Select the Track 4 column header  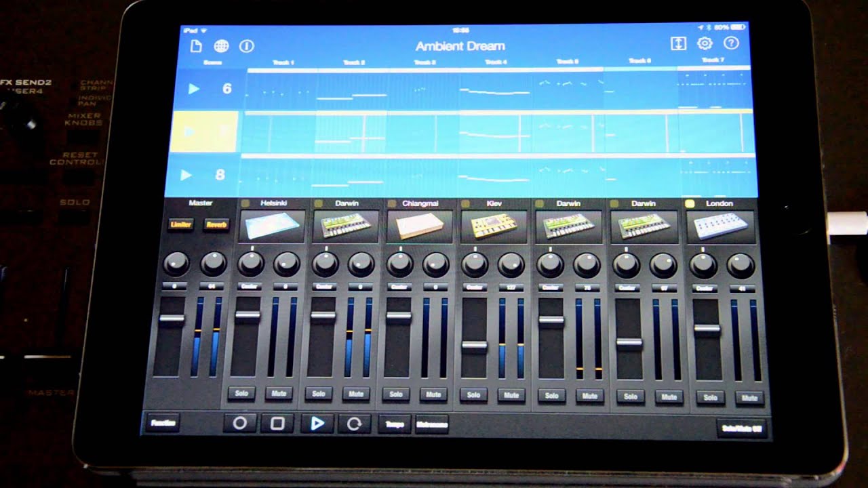[496, 62]
